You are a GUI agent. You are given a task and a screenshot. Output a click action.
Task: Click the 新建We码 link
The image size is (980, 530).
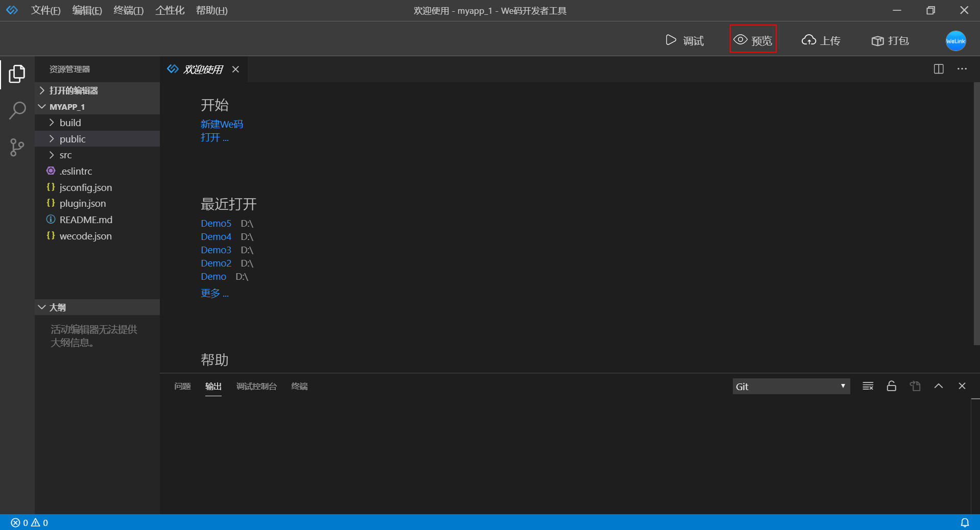click(x=222, y=124)
